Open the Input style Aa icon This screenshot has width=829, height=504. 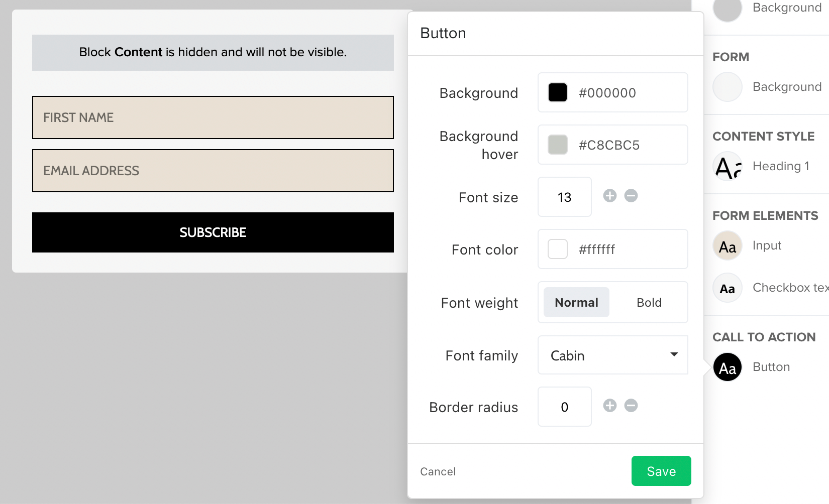[728, 246]
